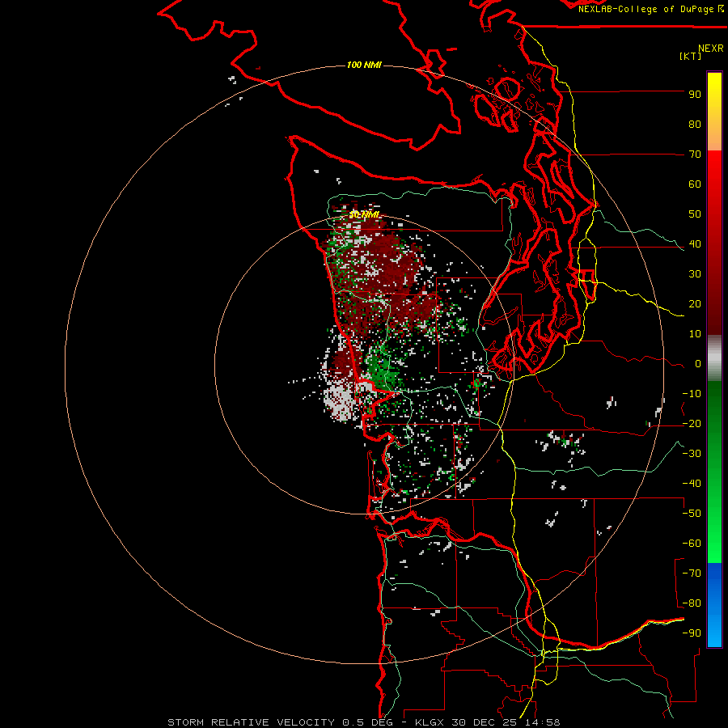Click the 10 value on the velocity scale
Screen dimensions: 728x728
(x=695, y=334)
